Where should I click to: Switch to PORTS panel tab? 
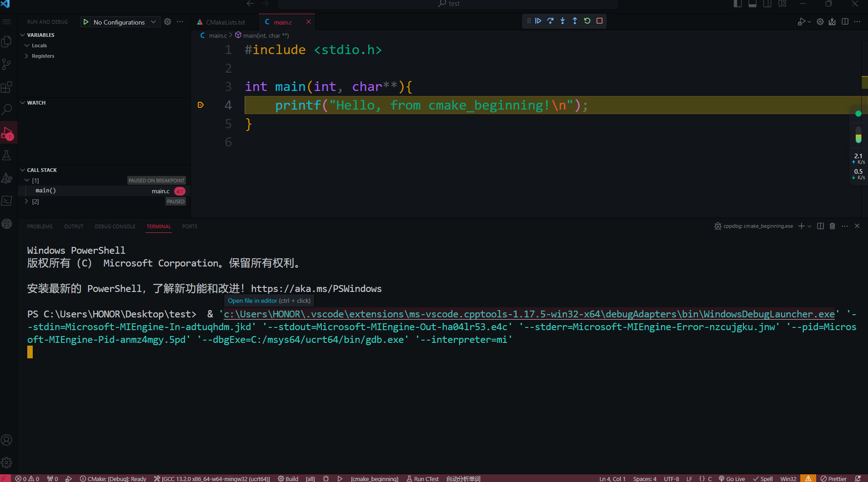(190, 226)
